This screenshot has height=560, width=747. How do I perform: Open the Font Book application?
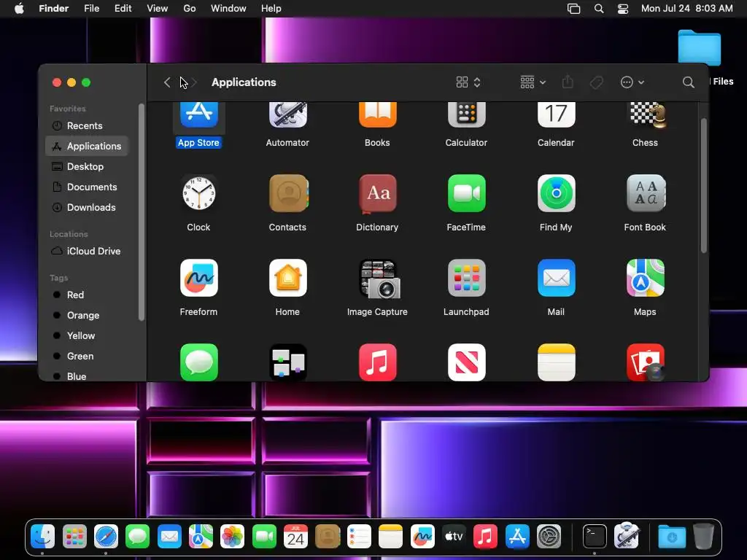(x=645, y=193)
